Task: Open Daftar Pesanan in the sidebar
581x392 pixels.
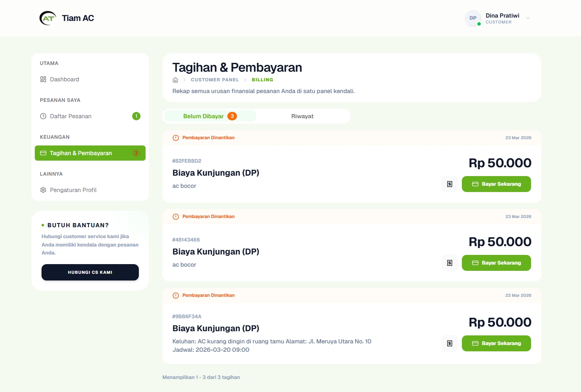Action: 70,116
